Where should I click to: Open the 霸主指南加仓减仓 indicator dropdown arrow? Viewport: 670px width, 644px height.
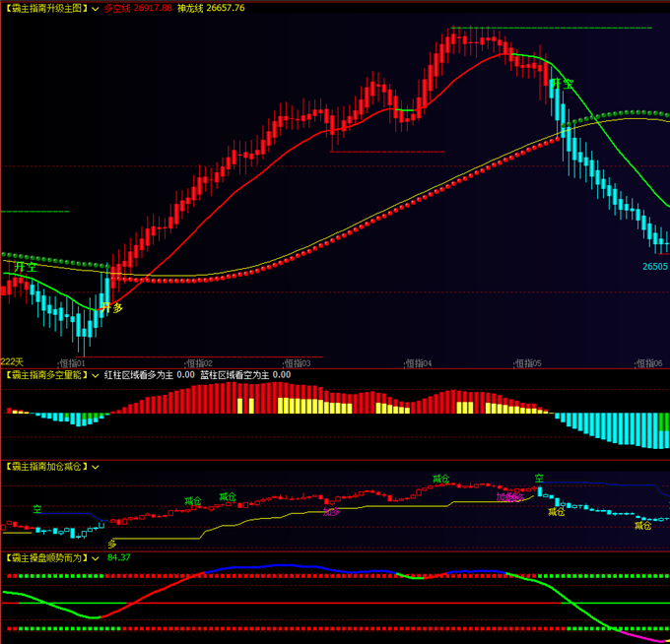pyautogui.click(x=94, y=466)
